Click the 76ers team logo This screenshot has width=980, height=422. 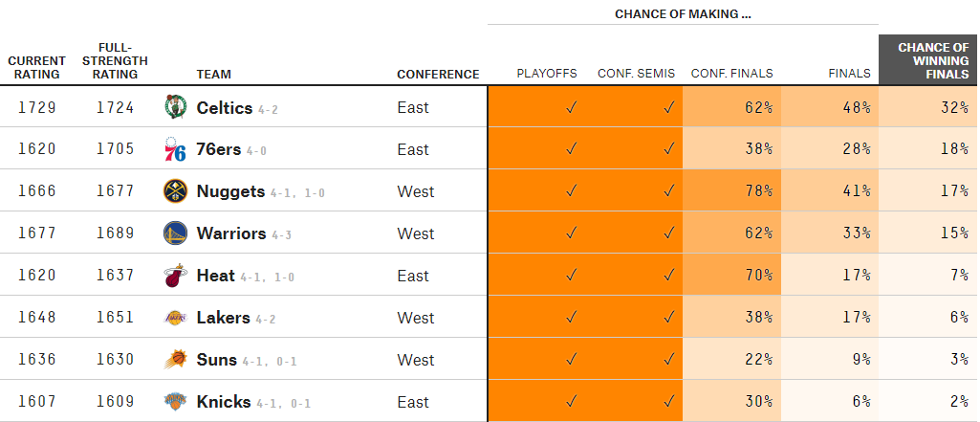point(175,149)
